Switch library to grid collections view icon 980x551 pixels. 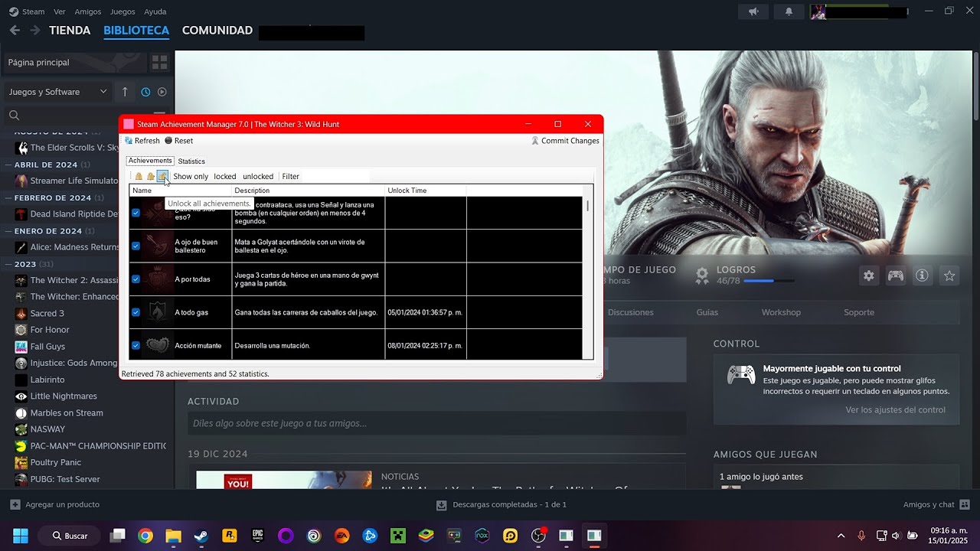point(159,62)
